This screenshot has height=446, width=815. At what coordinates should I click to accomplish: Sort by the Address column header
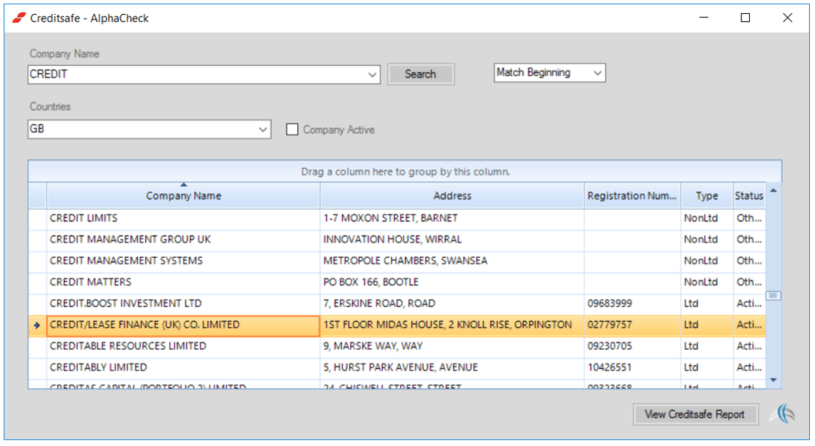(x=452, y=195)
